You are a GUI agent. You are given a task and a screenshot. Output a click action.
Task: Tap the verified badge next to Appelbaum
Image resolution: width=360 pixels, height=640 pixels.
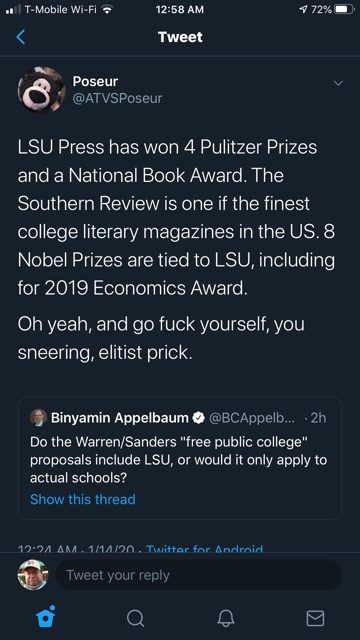pos(198,418)
